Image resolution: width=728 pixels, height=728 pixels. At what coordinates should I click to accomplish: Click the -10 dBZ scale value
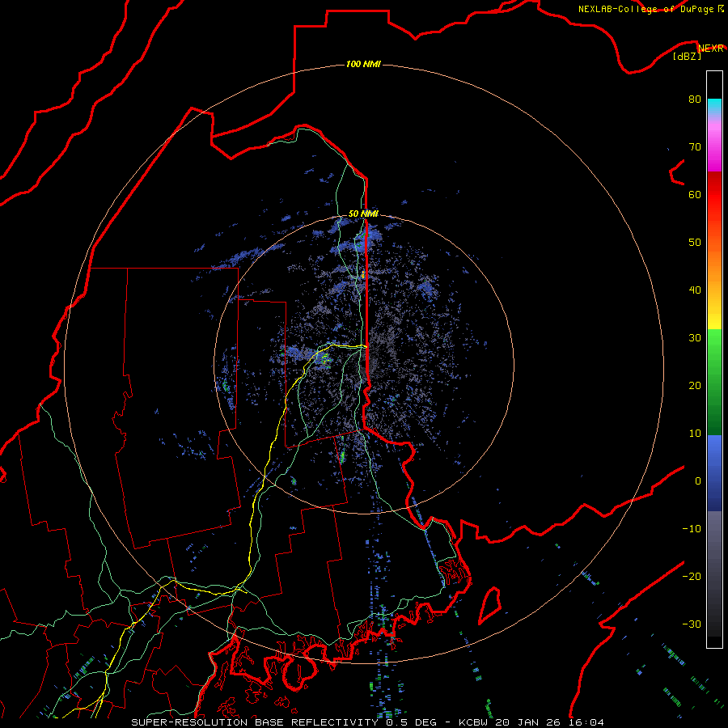click(692, 528)
